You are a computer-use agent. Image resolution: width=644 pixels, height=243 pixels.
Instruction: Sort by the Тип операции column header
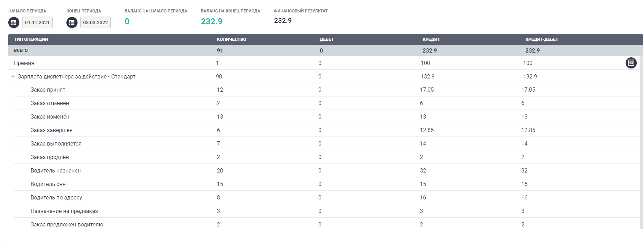(31, 39)
